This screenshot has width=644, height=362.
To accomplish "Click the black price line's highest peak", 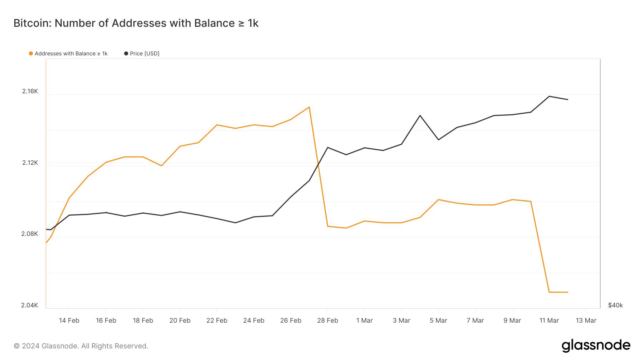I will click(549, 96).
